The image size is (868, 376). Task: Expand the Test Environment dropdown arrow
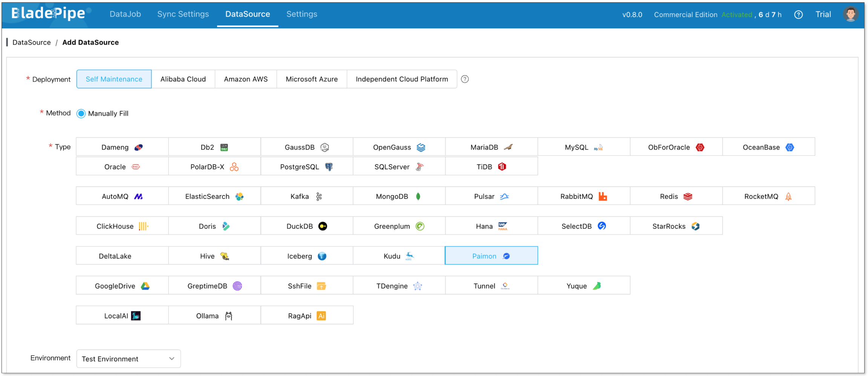[x=172, y=359]
